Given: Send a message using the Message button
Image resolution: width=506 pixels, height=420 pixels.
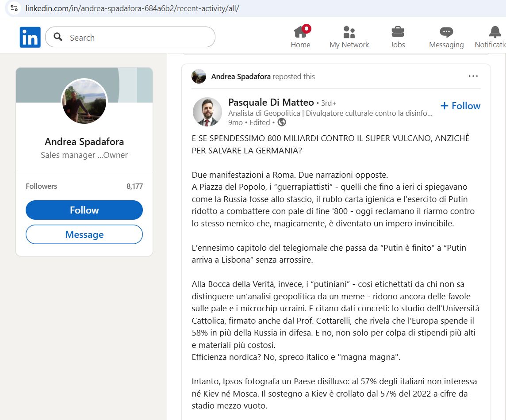Looking at the screenshot, I should [x=84, y=234].
